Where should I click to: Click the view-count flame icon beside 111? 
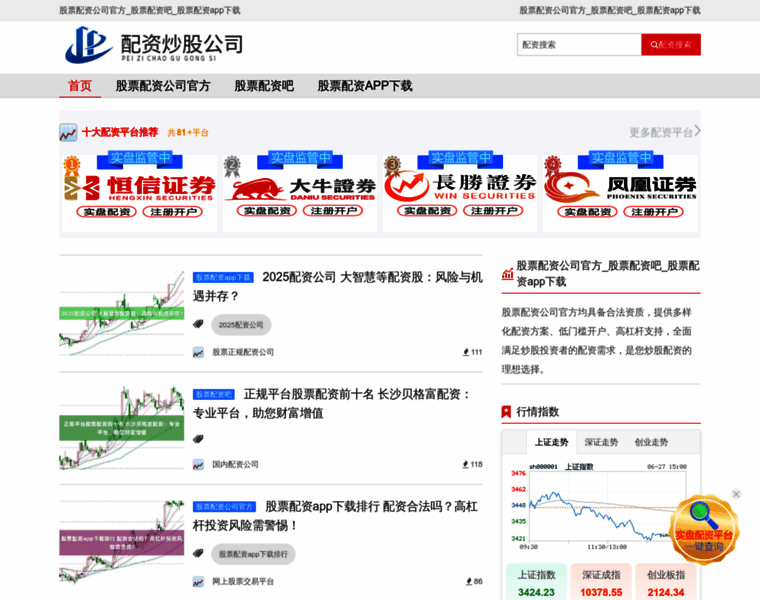click(466, 352)
